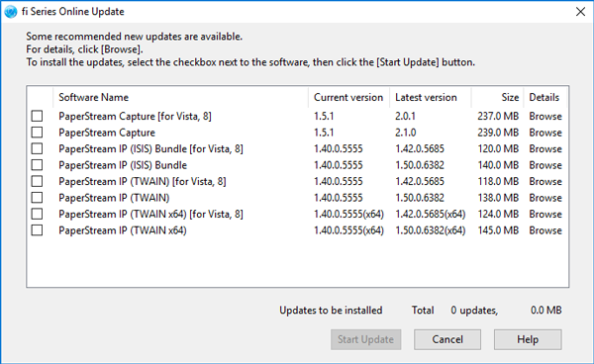Click the fi Series Online Update title icon
Viewport: 594px width, 364px height.
pos(11,12)
